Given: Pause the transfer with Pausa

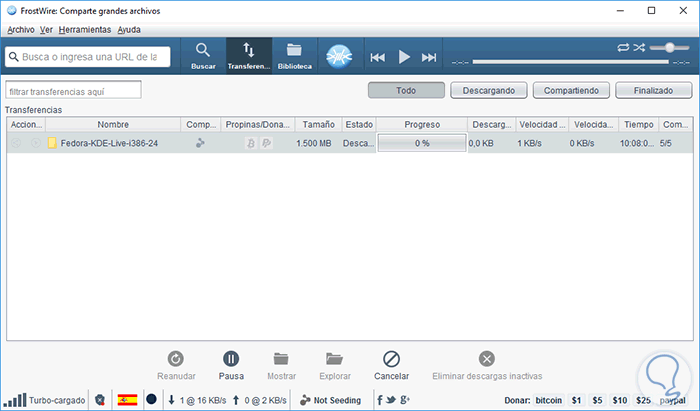Looking at the screenshot, I should pyautogui.click(x=231, y=365).
